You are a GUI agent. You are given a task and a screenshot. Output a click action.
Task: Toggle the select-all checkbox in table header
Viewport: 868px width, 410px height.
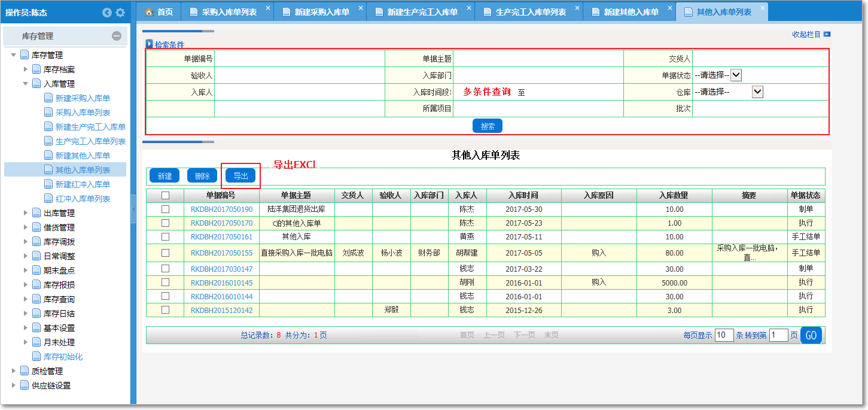(166, 195)
